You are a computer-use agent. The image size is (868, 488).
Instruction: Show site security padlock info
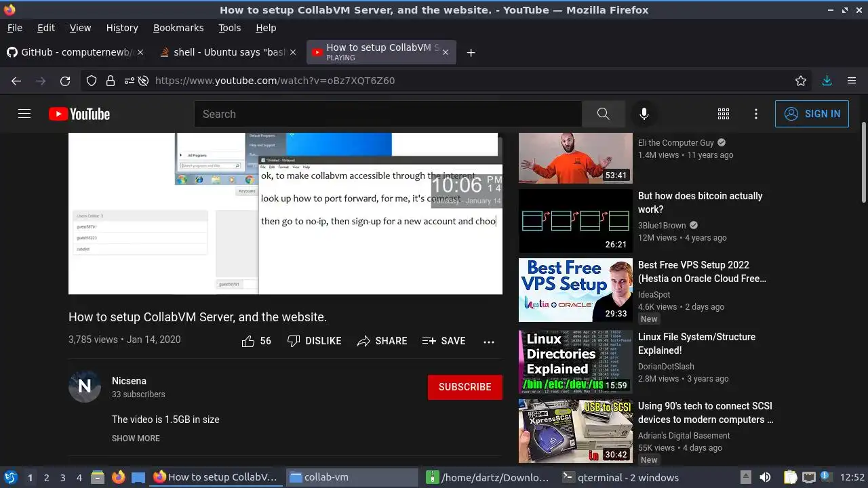110,81
